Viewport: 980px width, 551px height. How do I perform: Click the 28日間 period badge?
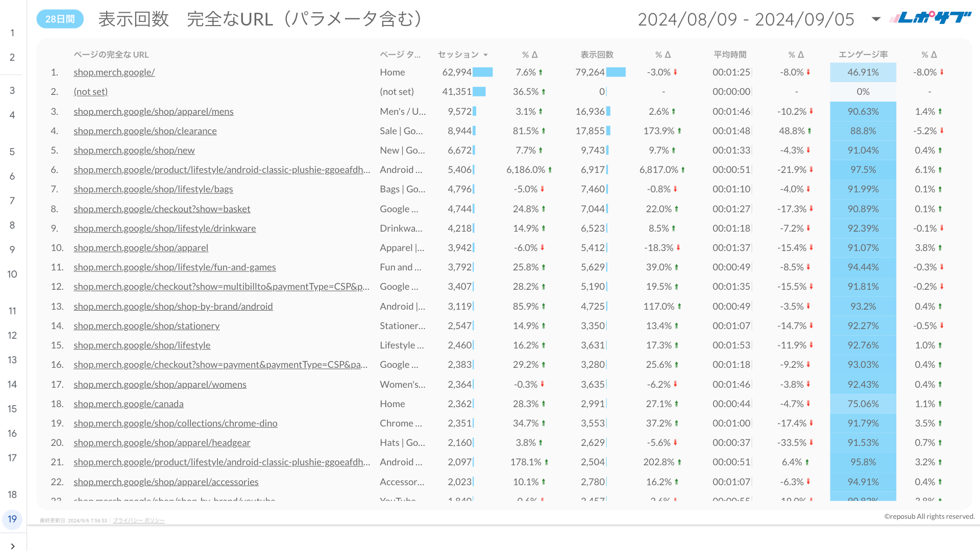click(x=60, y=19)
